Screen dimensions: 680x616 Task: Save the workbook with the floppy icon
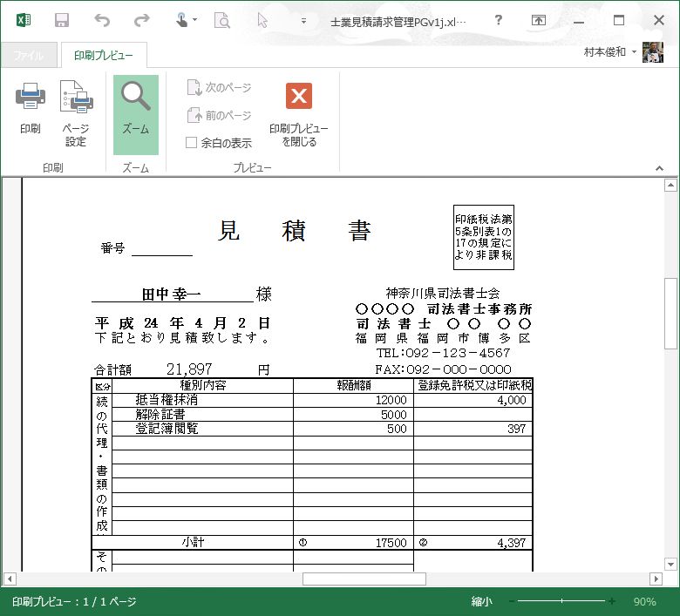coord(62,20)
